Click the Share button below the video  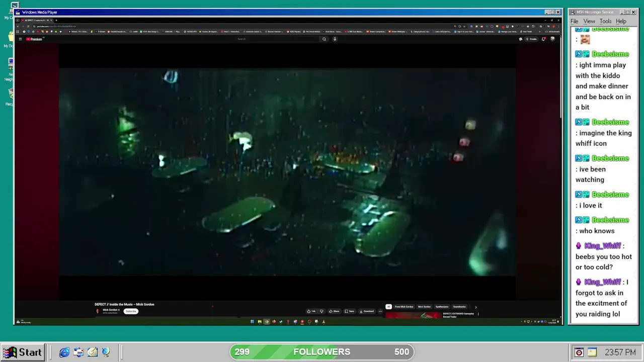(x=334, y=311)
